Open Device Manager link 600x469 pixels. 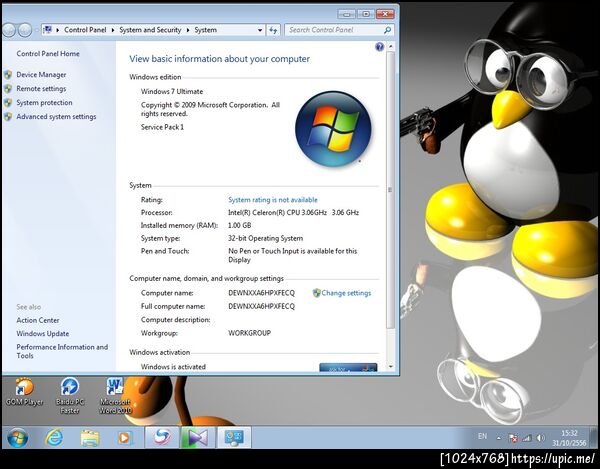pyautogui.click(x=41, y=75)
